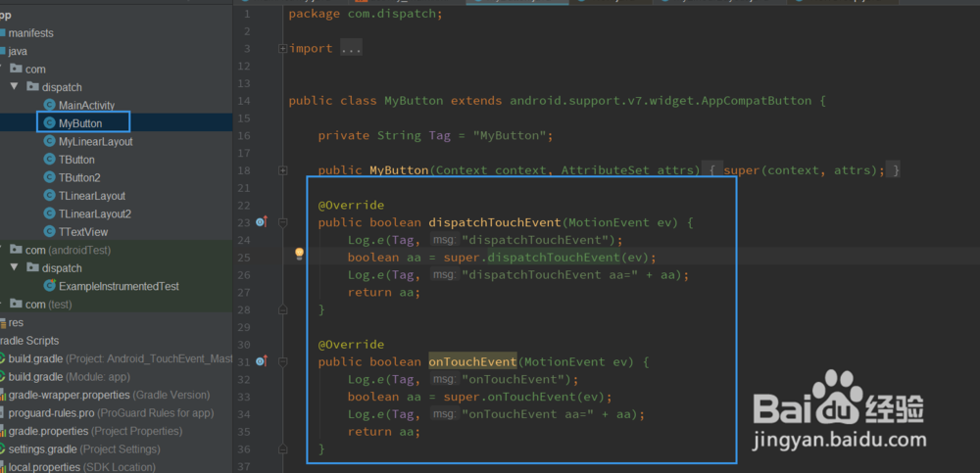The image size is (980, 473).
Task: Click the "onTouchEvent aa=" string on line 34
Action: click(x=527, y=413)
